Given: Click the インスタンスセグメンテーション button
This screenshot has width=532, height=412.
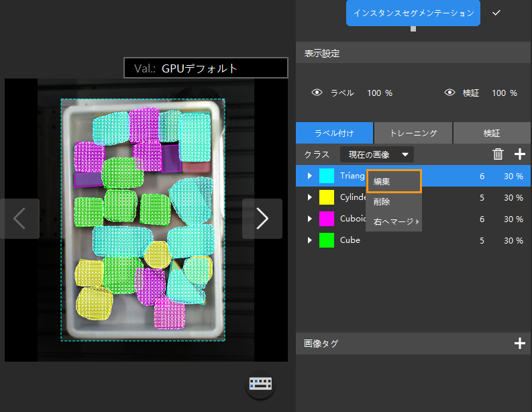Looking at the screenshot, I should (413, 13).
